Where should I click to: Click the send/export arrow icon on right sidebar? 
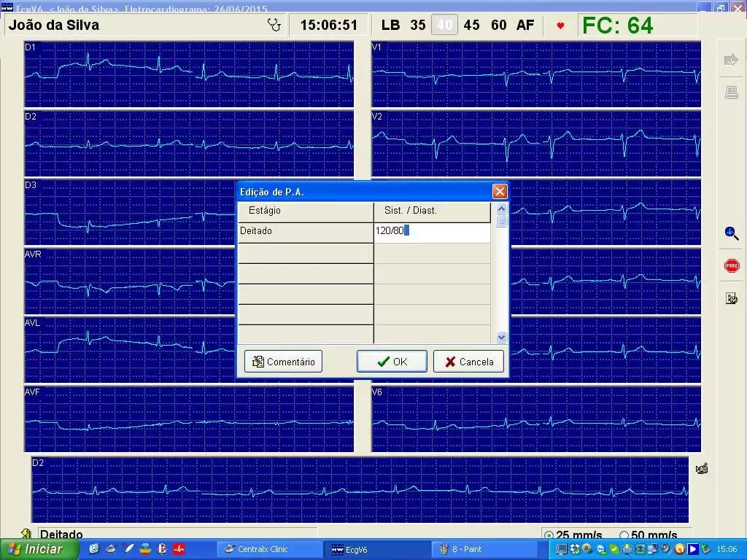pos(731,60)
